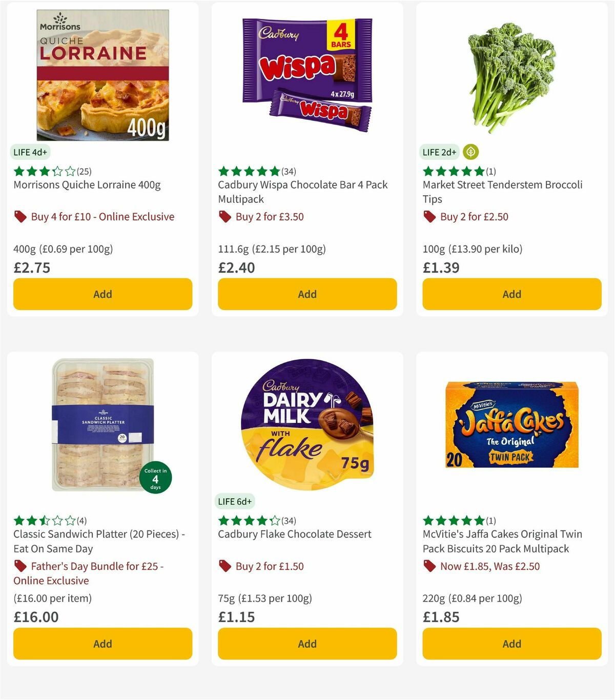Click 'Buy 4 for £10 - Online Exclusive' offer
This screenshot has height=700, width=615.
(x=102, y=217)
